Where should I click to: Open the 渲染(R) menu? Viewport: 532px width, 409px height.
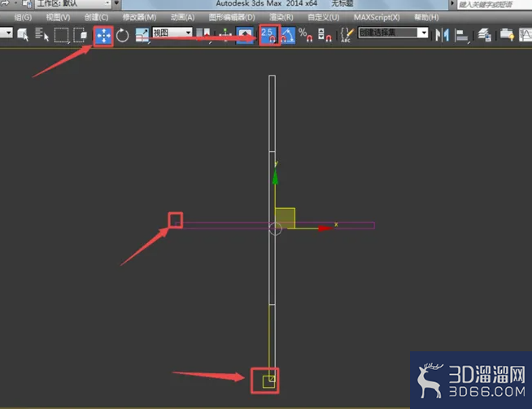click(281, 17)
